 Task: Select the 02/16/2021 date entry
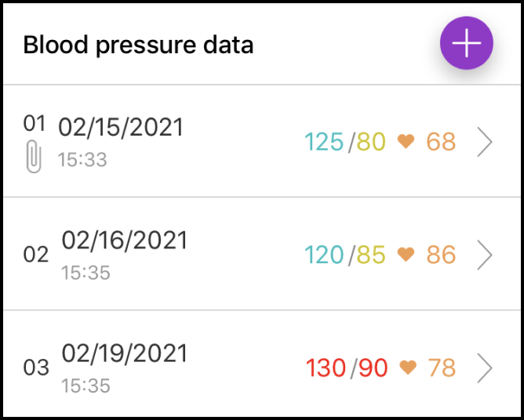click(125, 240)
